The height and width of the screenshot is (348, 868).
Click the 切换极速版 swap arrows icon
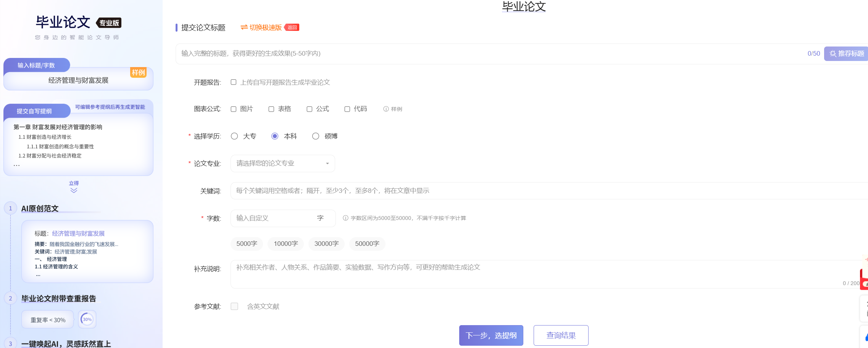point(244,27)
